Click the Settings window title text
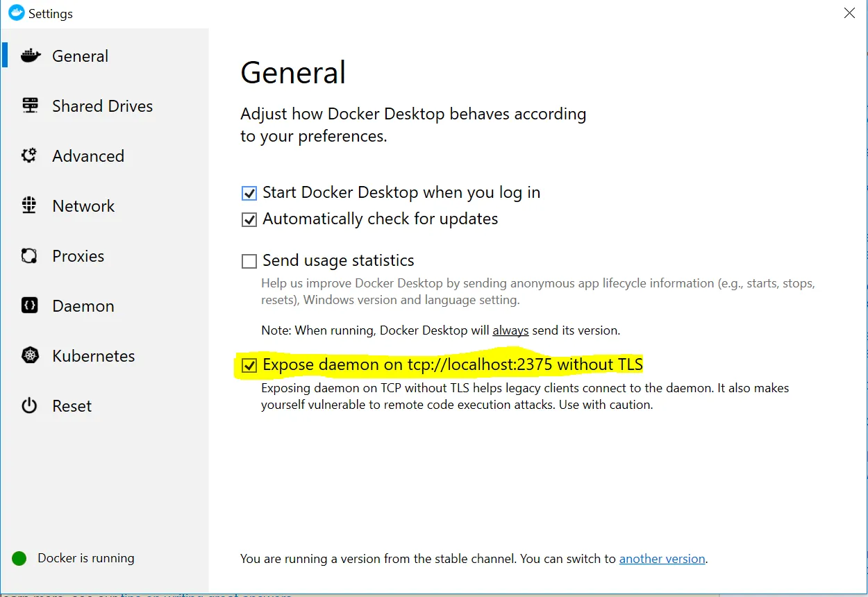This screenshot has height=597, width=868. point(50,14)
